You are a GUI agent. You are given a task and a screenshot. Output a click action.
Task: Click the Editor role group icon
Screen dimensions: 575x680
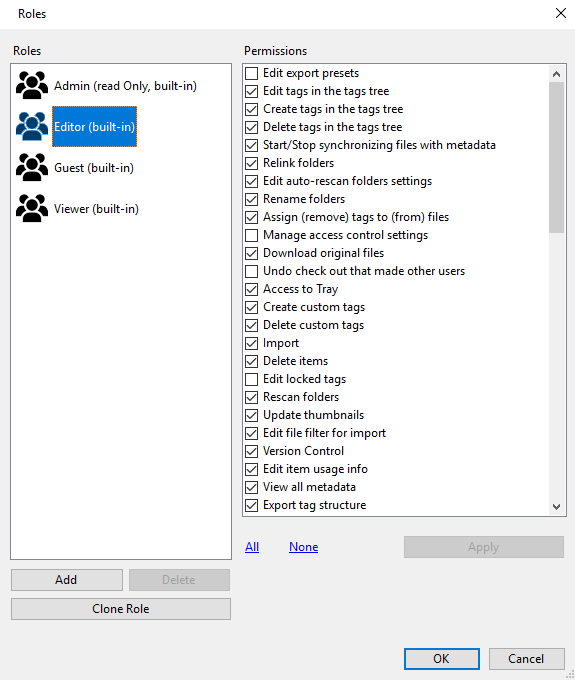(x=32, y=126)
